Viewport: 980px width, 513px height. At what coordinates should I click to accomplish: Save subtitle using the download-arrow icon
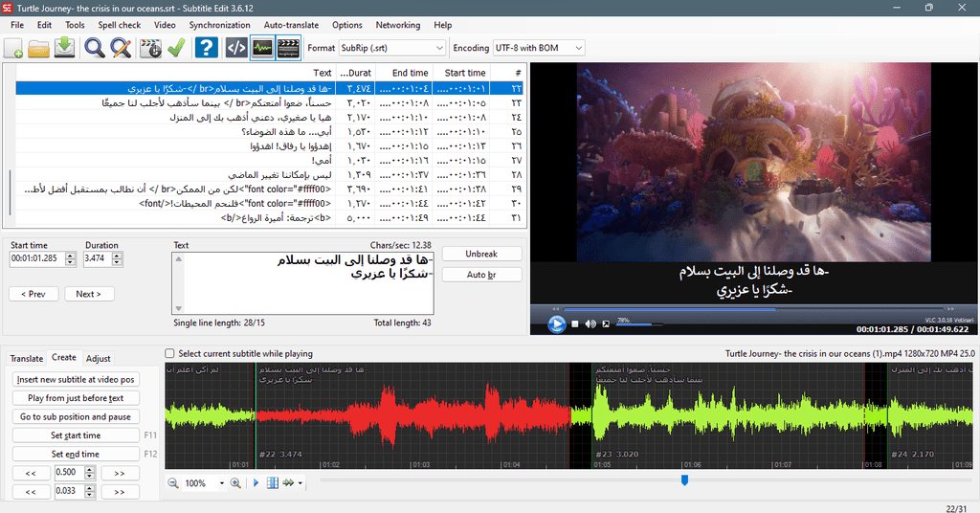(x=64, y=48)
